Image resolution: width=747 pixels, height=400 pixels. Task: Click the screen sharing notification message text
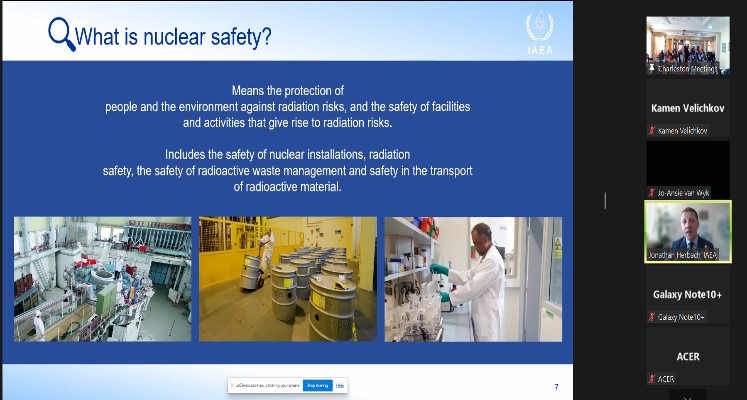click(x=267, y=385)
